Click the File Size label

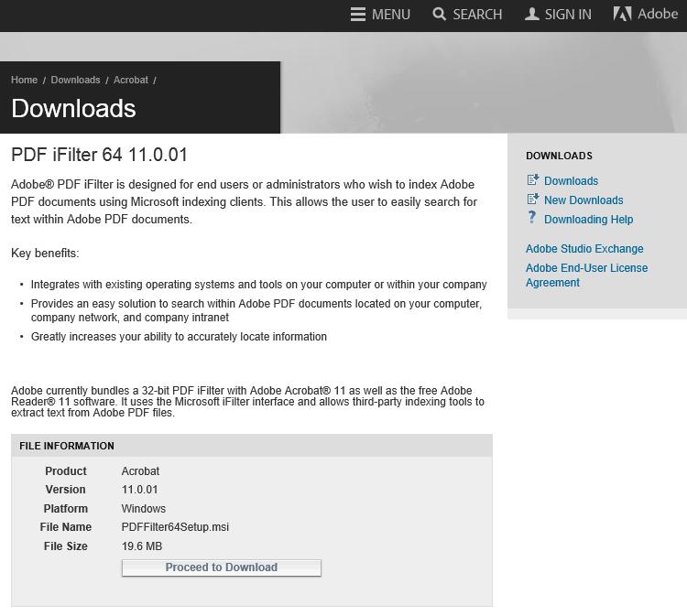tap(65, 546)
